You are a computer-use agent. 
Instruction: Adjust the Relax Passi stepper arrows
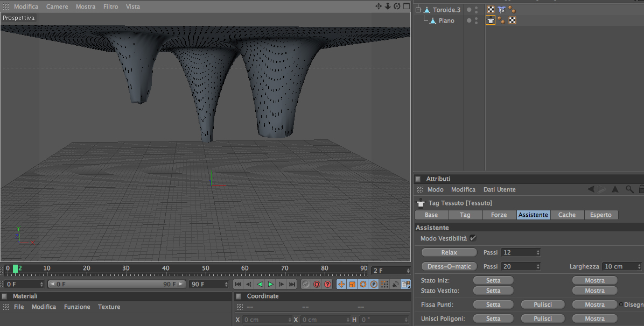click(x=538, y=252)
